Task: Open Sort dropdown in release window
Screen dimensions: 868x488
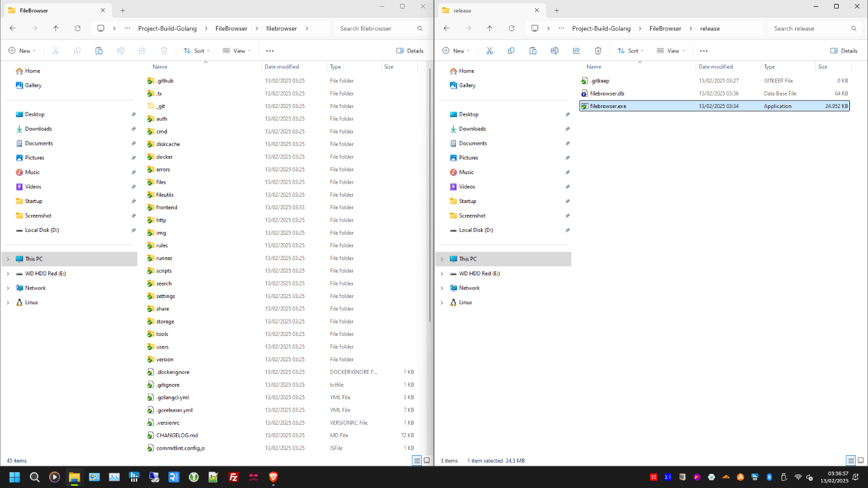Action: click(631, 51)
